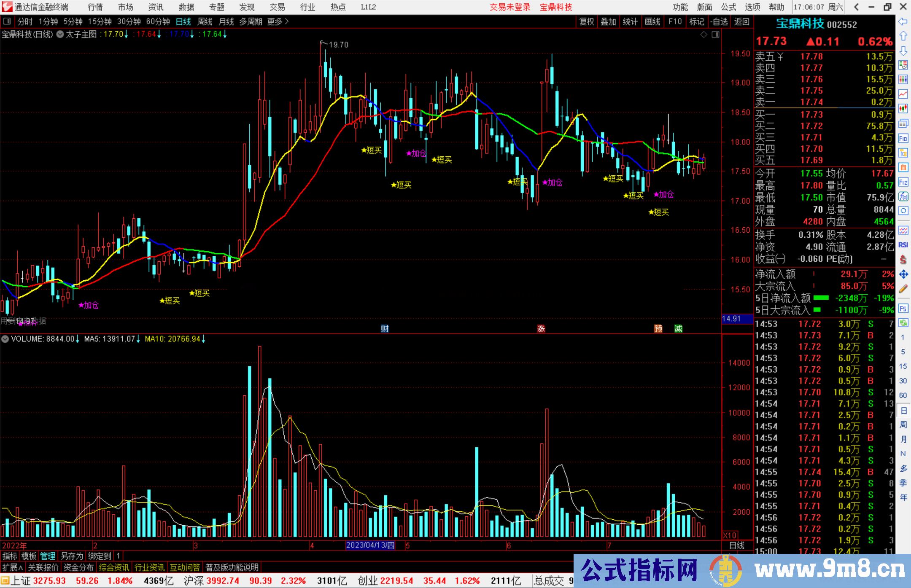
Task: Open the 行情 menu
Action: [95, 7]
